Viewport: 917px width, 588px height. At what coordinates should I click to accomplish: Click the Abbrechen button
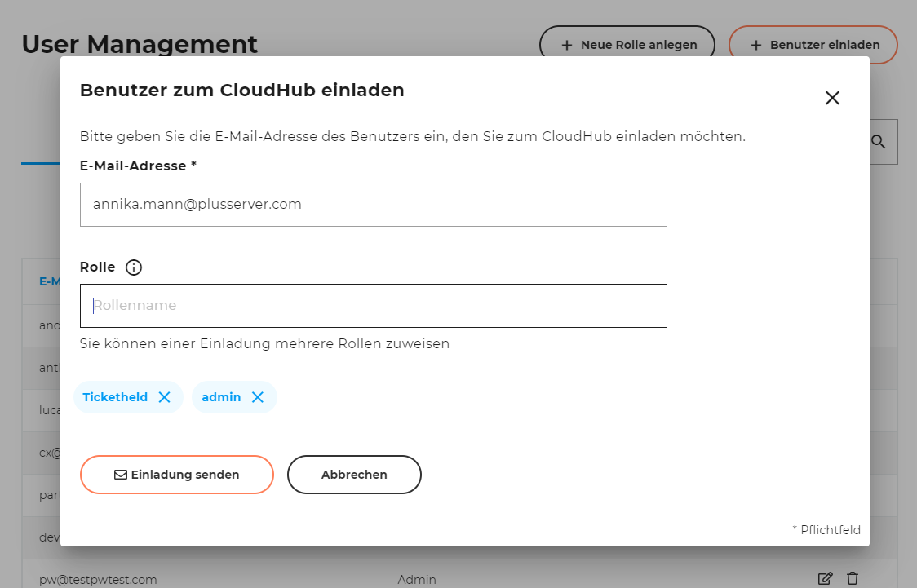354,474
